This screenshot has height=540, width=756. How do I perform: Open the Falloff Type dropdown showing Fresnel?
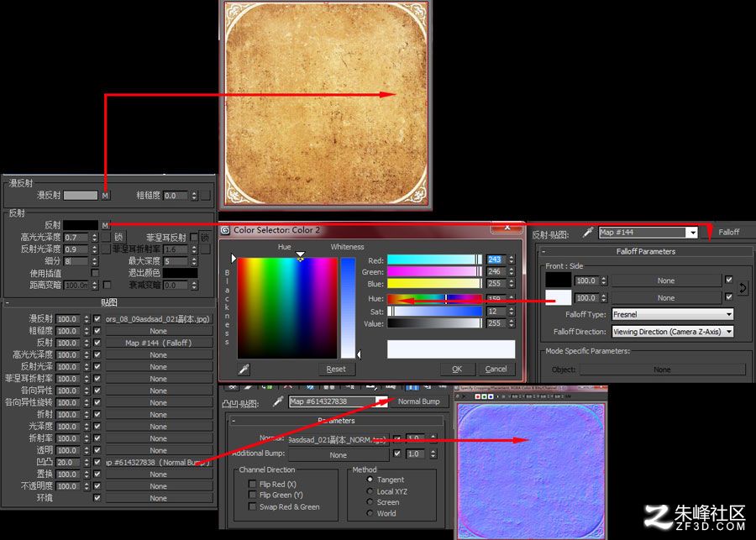(673, 314)
